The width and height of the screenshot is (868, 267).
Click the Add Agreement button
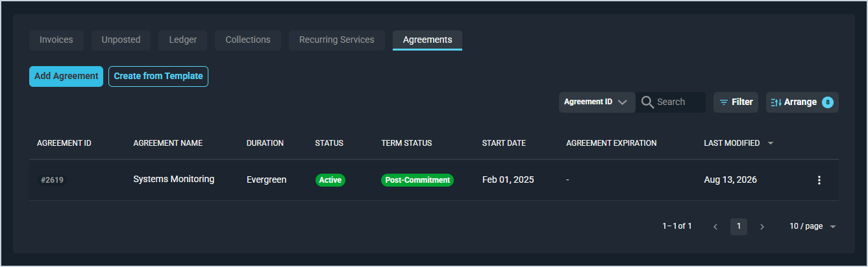coord(66,76)
